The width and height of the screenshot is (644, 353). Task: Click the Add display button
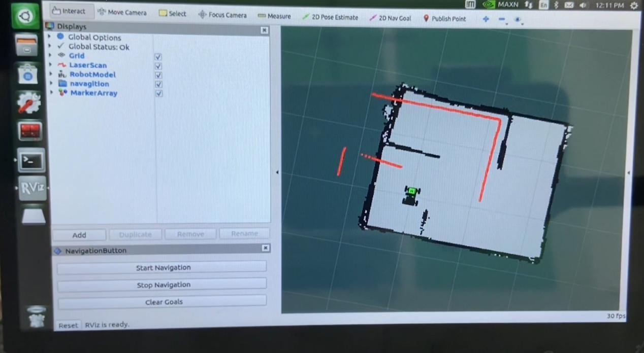tap(79, 235)
